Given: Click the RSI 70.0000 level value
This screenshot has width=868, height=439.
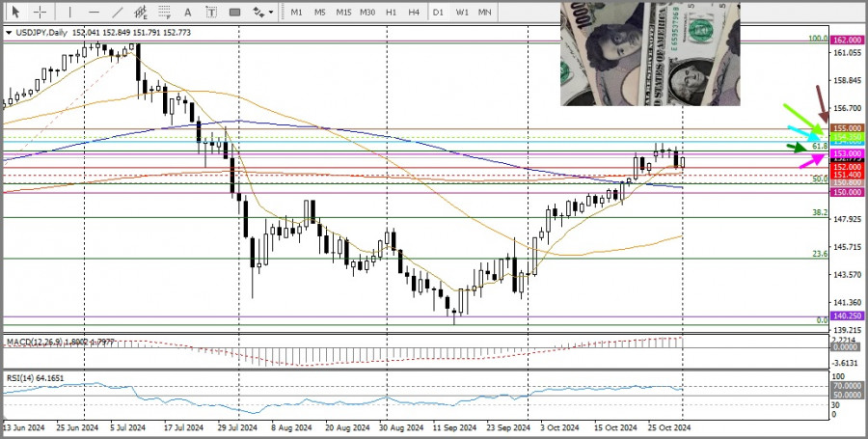Looking at the screenshot, I should [x=847, y=386].
